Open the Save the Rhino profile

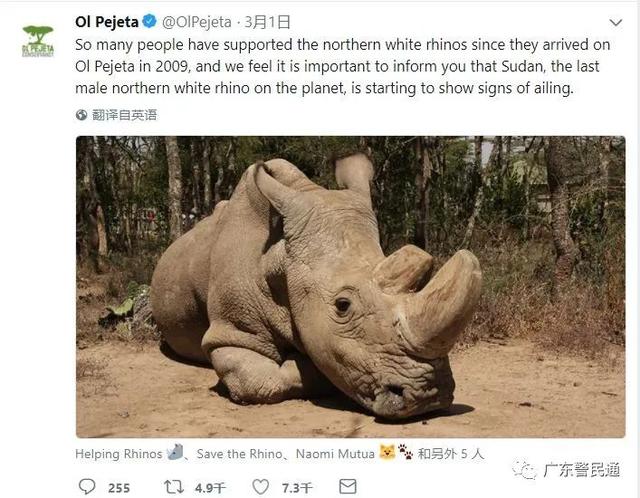pyautogui.click(x=235, y=453)
